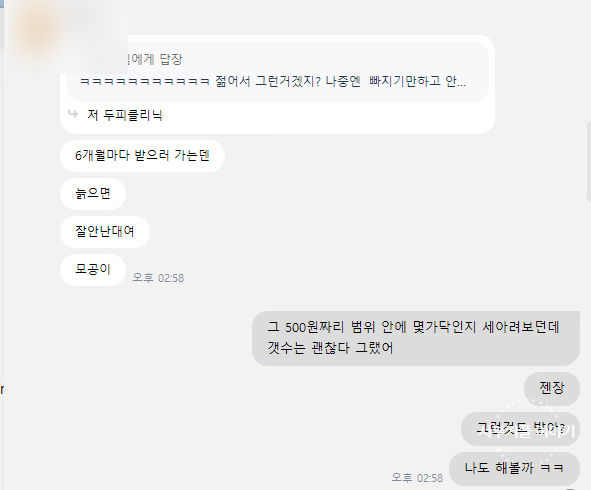591x490 pixels.
Task: Select the '저 두피클리닉' reply text
Action: pos(124,115)
